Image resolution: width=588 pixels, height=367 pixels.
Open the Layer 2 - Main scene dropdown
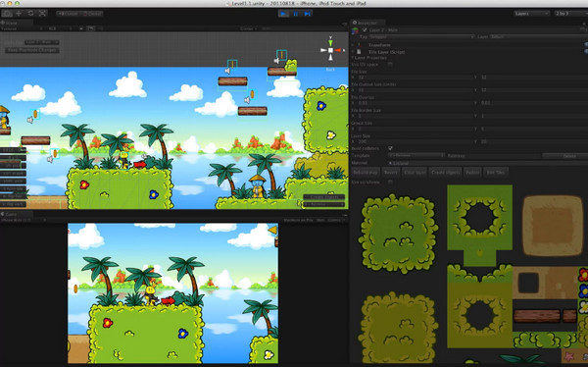click(42, 42)
